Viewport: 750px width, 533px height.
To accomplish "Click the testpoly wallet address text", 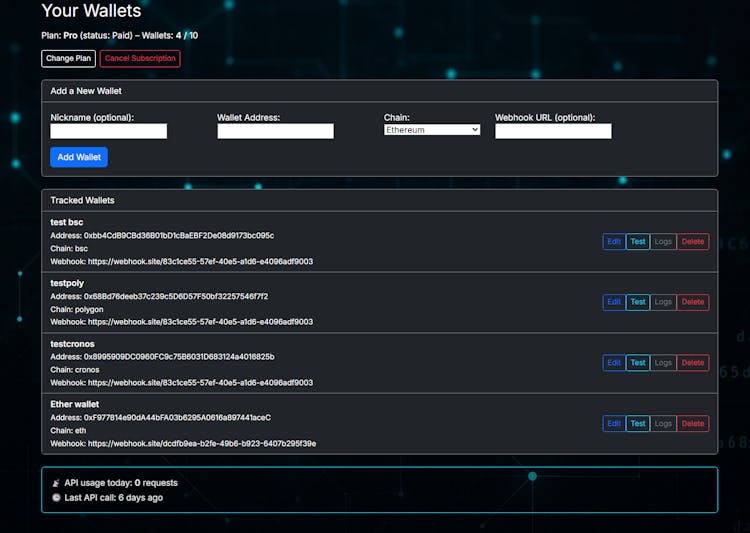I will coord(159,296).
